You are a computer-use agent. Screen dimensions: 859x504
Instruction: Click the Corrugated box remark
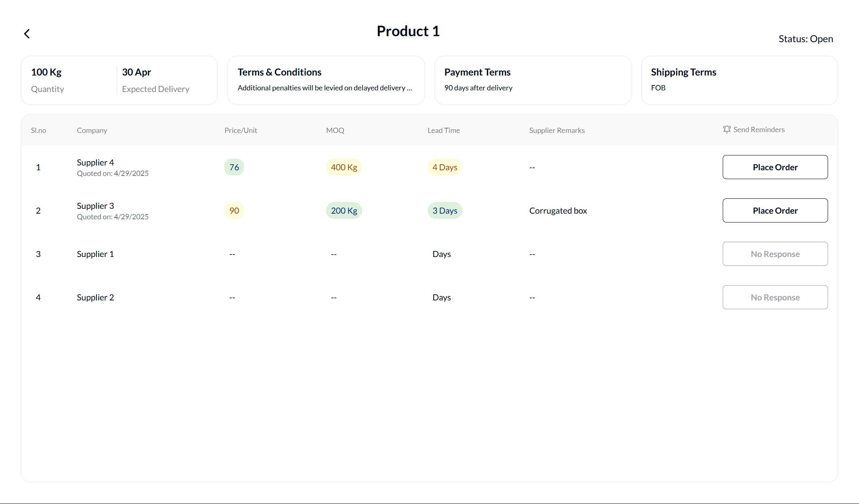[x=558, y=211]
